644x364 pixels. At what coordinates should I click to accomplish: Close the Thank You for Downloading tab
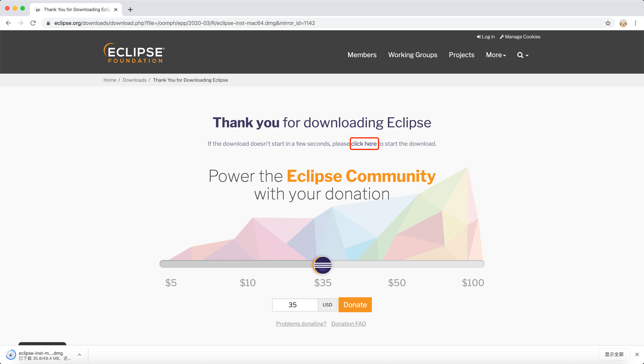coord(116,10)
